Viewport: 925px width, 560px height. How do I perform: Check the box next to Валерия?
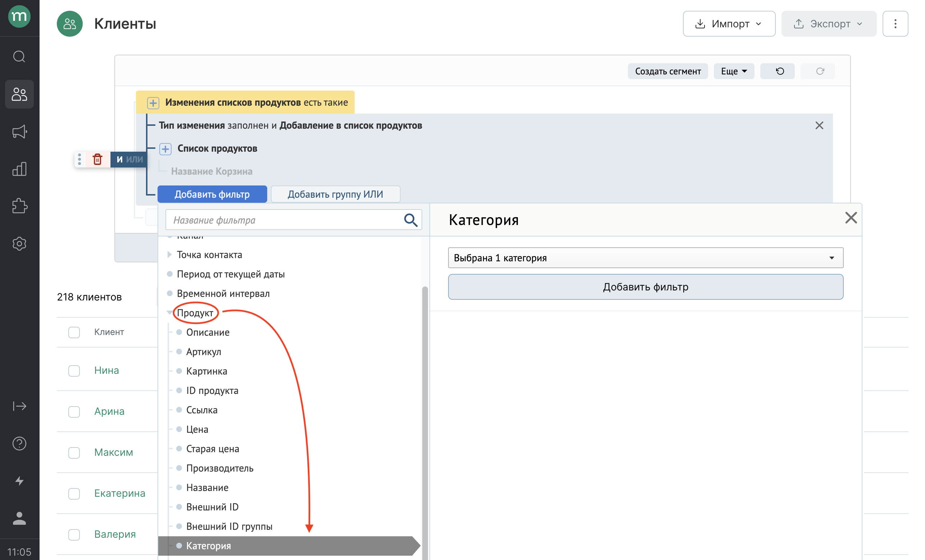pos(74,534)
